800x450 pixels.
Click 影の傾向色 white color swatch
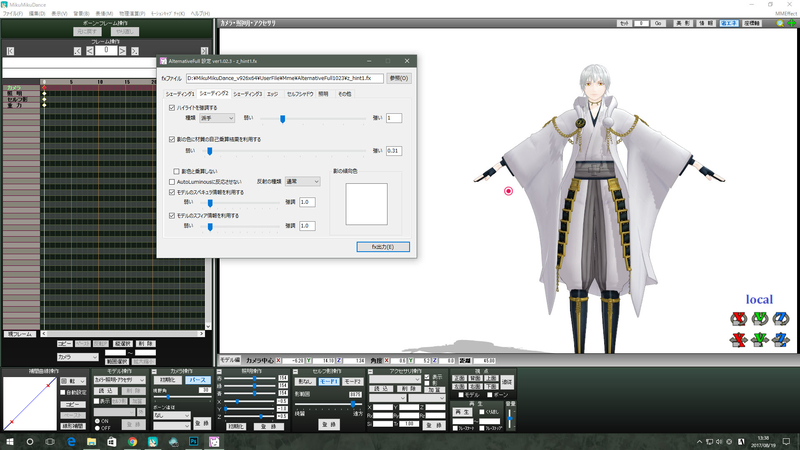366,204
